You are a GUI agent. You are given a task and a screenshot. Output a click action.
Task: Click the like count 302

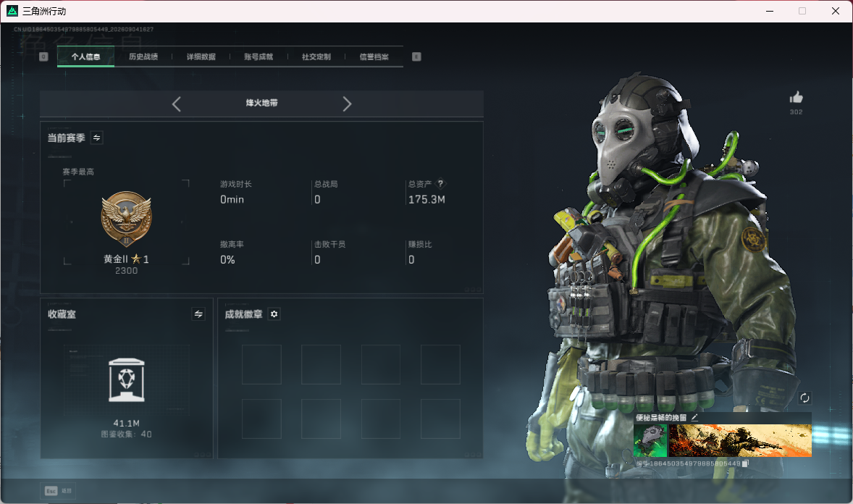(x=796, y=112)
